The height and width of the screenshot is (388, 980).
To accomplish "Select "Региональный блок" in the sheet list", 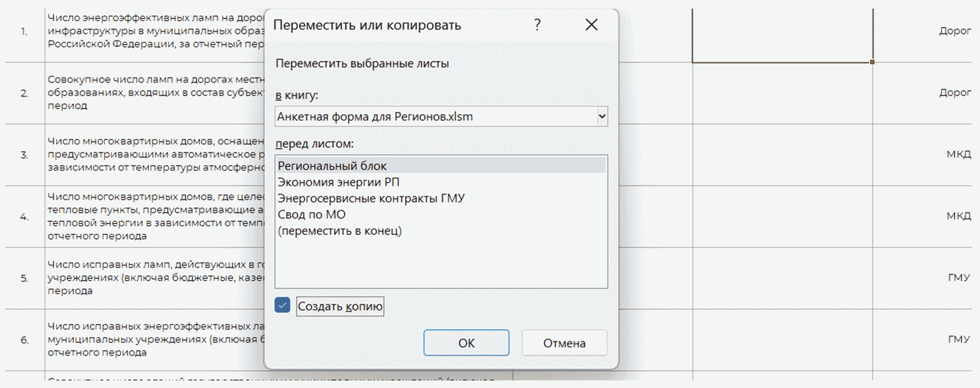I will click(x=332, y=166).
